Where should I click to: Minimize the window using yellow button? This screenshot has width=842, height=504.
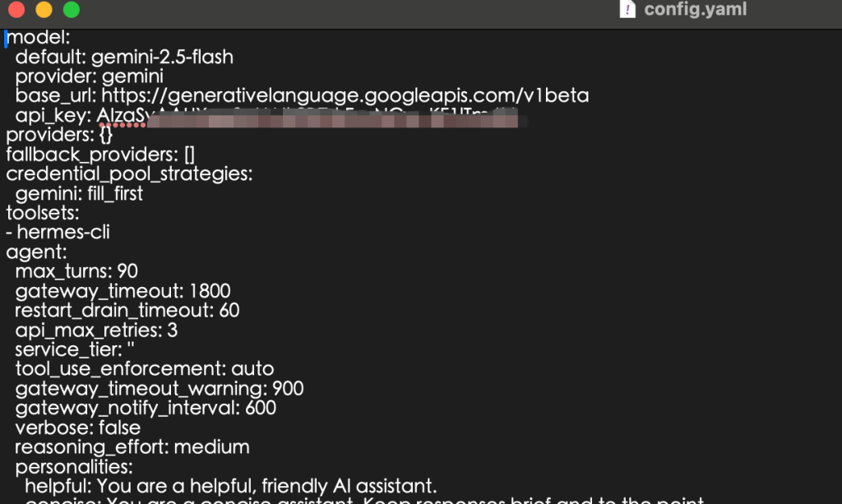tap(44, 9)
